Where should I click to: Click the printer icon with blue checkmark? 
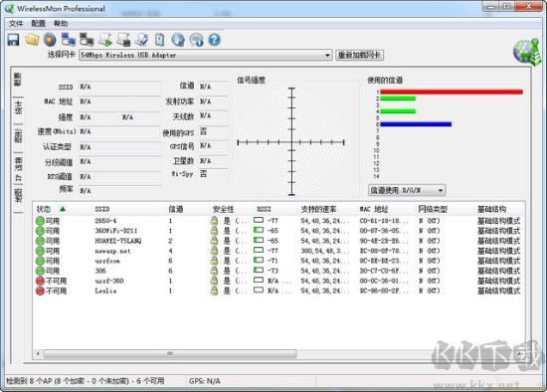pyautogui.click(x=141, y=40)
